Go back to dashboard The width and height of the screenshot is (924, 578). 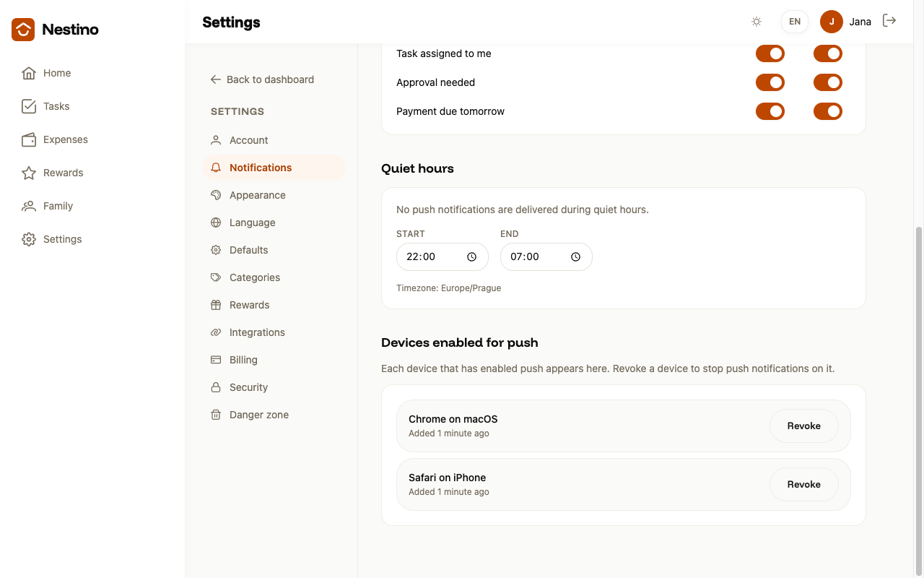262,79
